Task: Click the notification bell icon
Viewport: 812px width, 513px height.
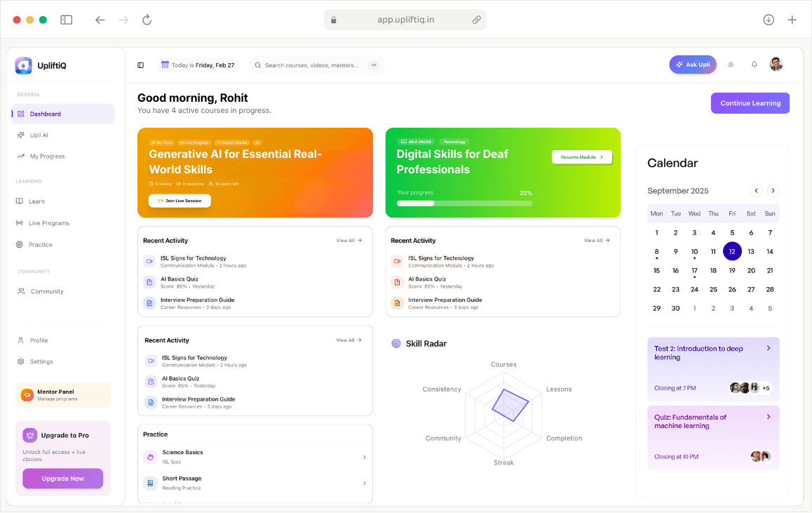Action: coord(754,64)
